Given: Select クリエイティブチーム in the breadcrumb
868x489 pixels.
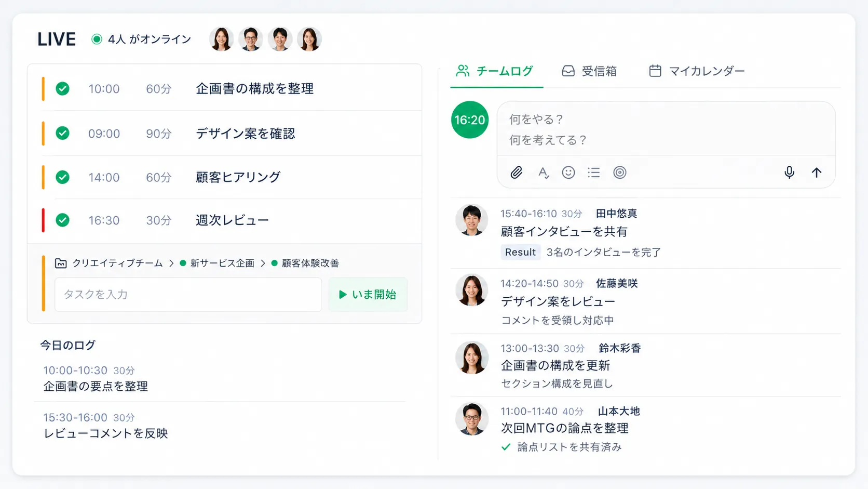Looking at the screenshot, I should pos(118,263).
